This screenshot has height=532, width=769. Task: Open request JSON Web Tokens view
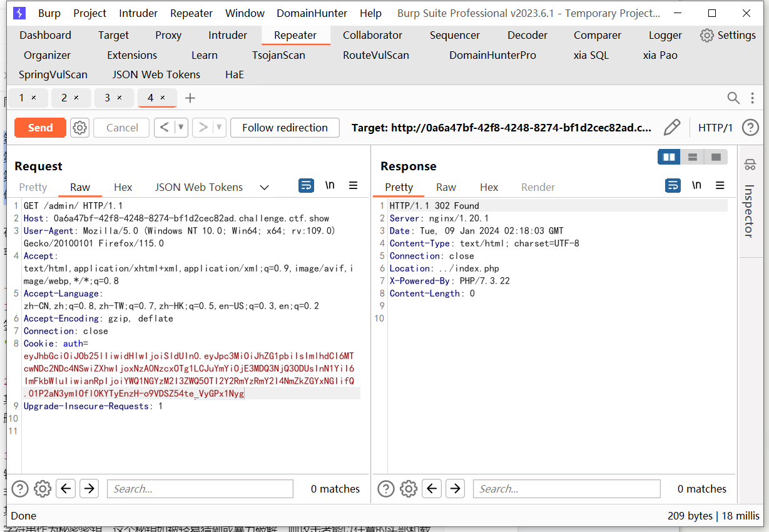point(199,187)
